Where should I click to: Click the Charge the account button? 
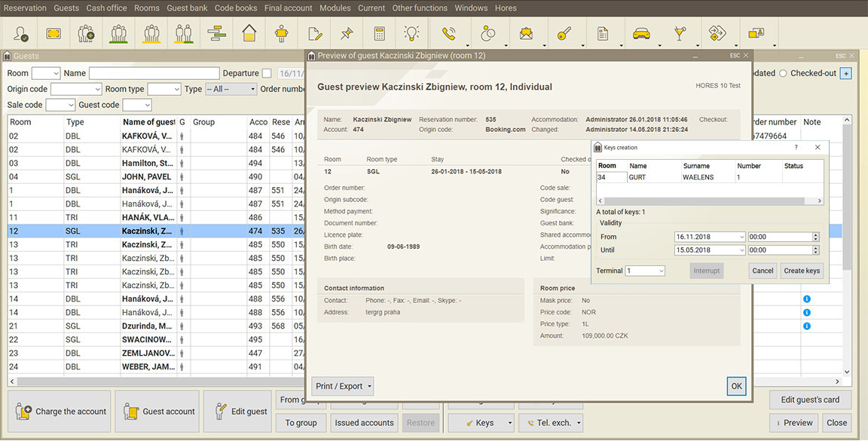pos(60,412)
